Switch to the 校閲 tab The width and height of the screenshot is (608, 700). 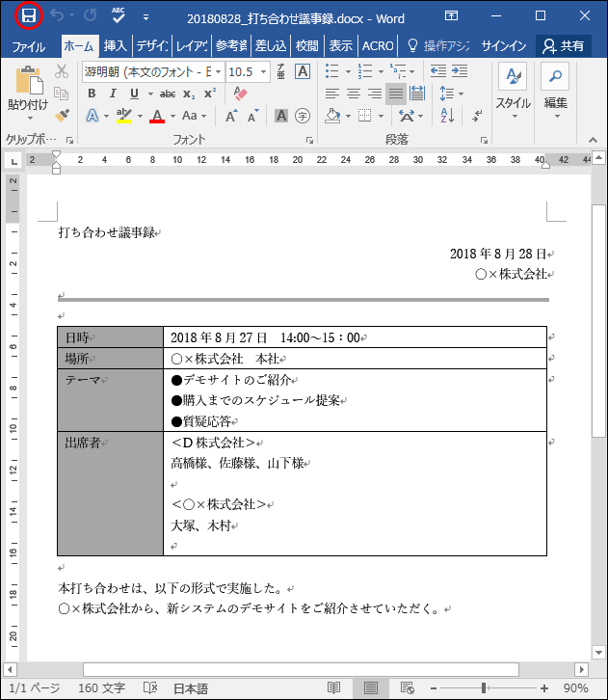[307, 46]
